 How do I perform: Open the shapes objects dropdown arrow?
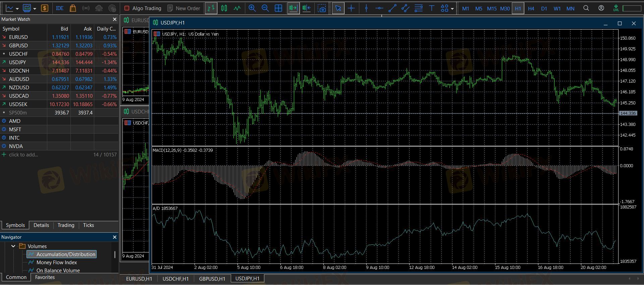coord(452,9)
